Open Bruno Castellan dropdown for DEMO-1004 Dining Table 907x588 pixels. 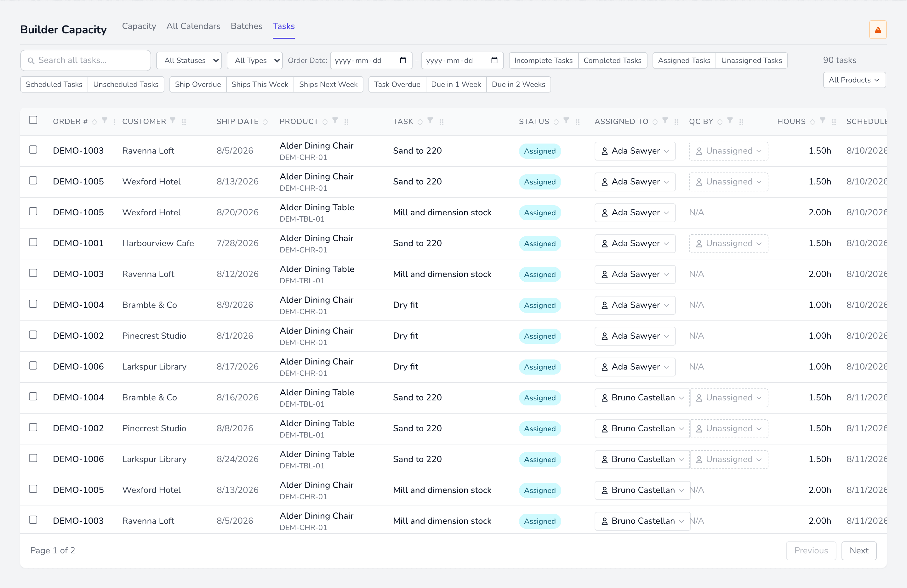click(x=642, y=398)
